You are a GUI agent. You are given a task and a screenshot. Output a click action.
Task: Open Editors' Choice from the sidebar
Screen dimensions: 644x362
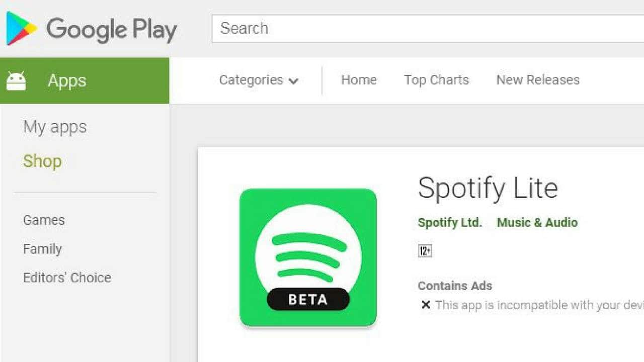67,278
